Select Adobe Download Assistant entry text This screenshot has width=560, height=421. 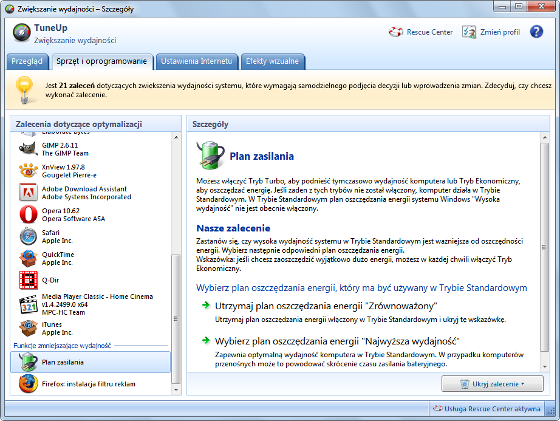coord(86,193)
